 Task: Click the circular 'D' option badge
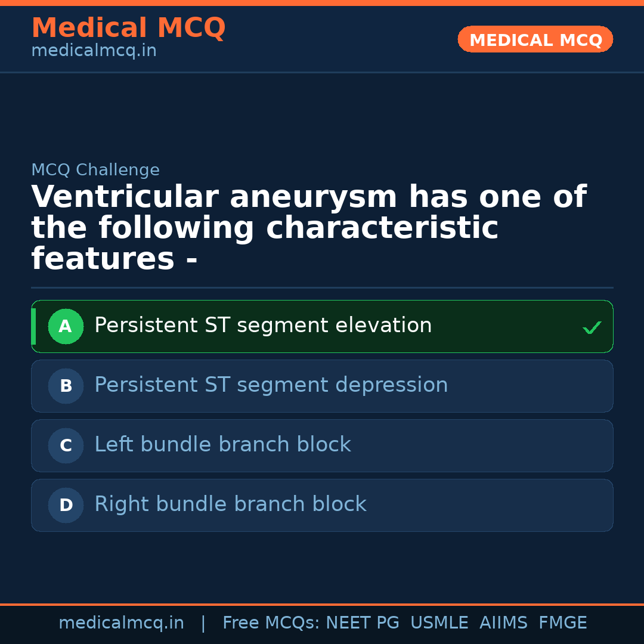pos(66,505)
